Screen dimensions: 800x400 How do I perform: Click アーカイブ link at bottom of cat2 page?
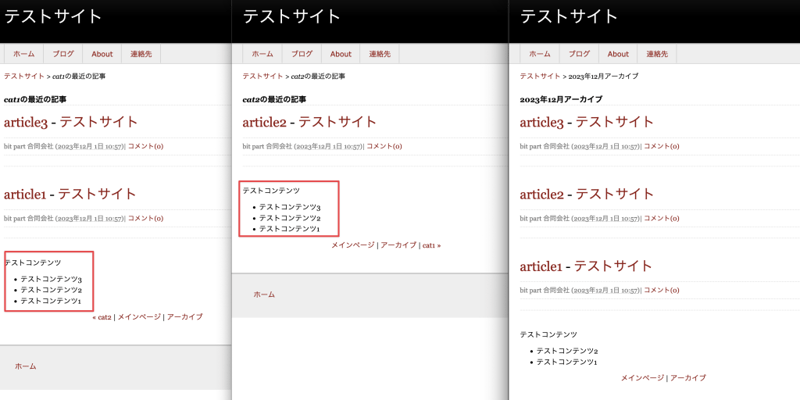(x=398, y=245)
